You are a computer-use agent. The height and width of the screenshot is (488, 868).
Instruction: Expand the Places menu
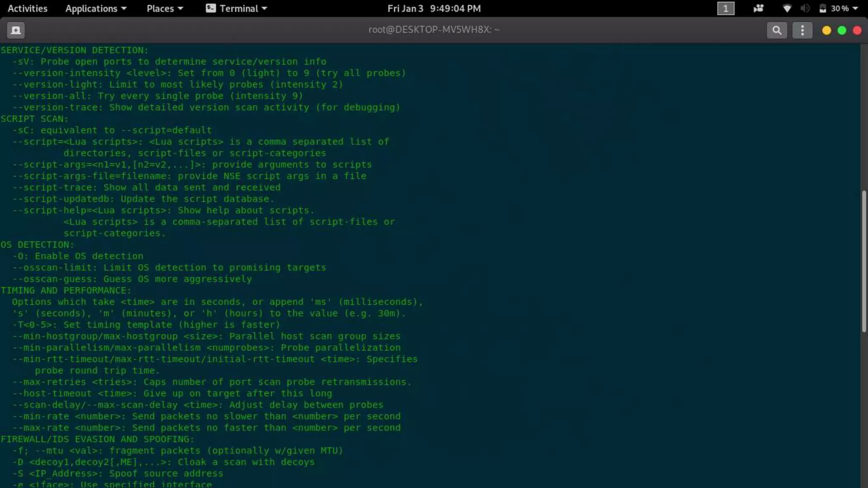[164, 8]
